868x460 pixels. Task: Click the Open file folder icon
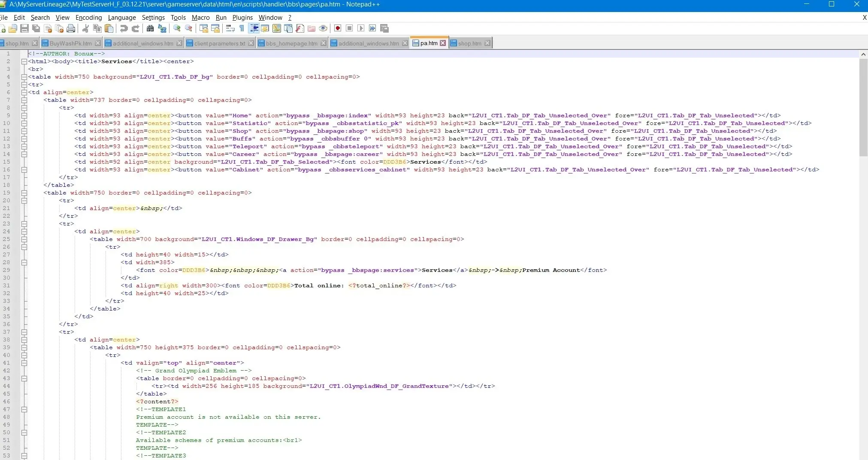13,28
